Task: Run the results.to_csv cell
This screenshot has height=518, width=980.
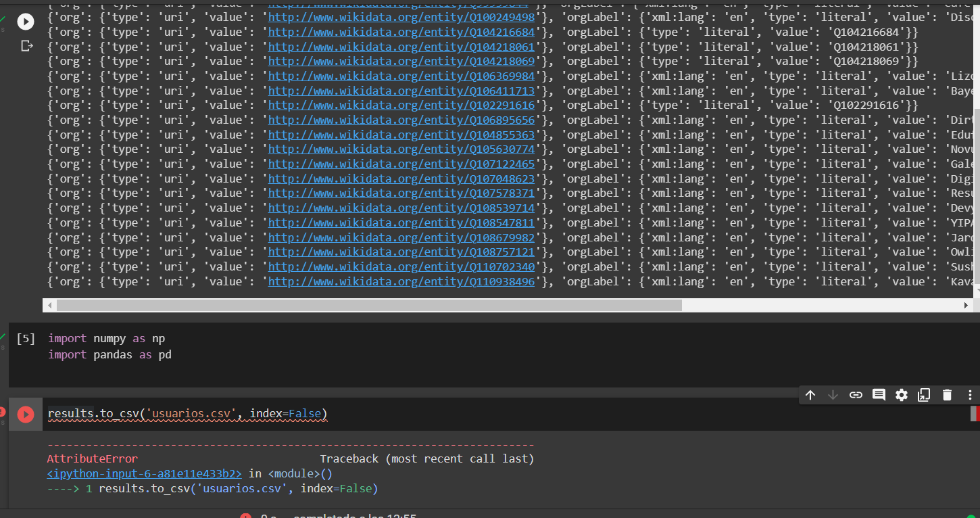Action: (x=26, y=414)
